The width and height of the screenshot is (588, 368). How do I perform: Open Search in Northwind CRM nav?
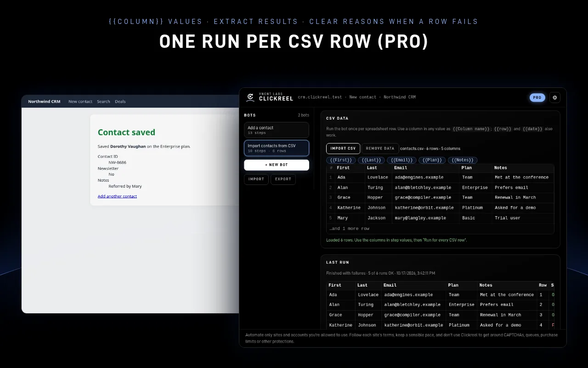[103, 102]
